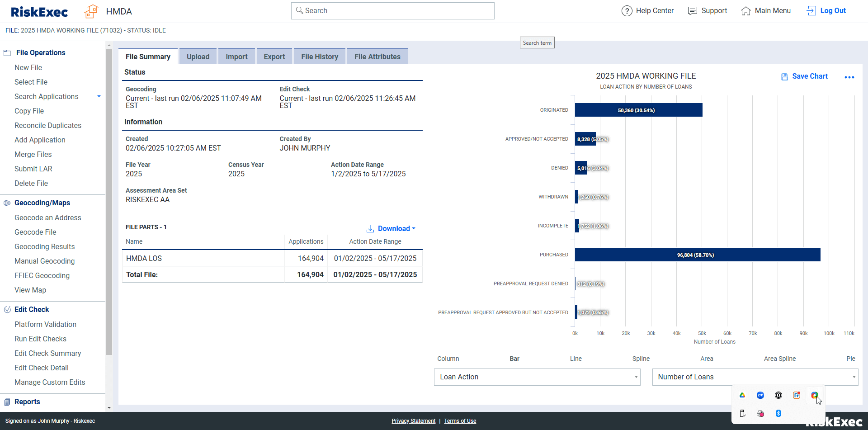Open the Number of Loans dropdown
This screenshot has height=430, width=868.
tap(755, 377)
